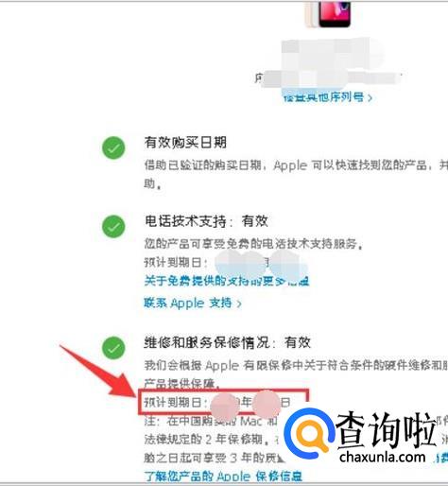Click the 维修和服务保修情况: 有效 heading
Screen dimensions: 448x486
tap(228, 342)
